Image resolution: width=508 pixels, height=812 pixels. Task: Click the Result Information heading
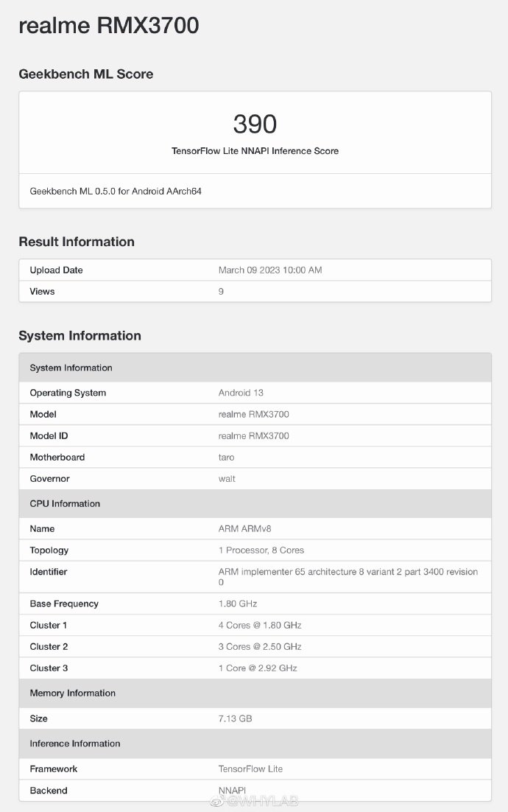point(77,242)
